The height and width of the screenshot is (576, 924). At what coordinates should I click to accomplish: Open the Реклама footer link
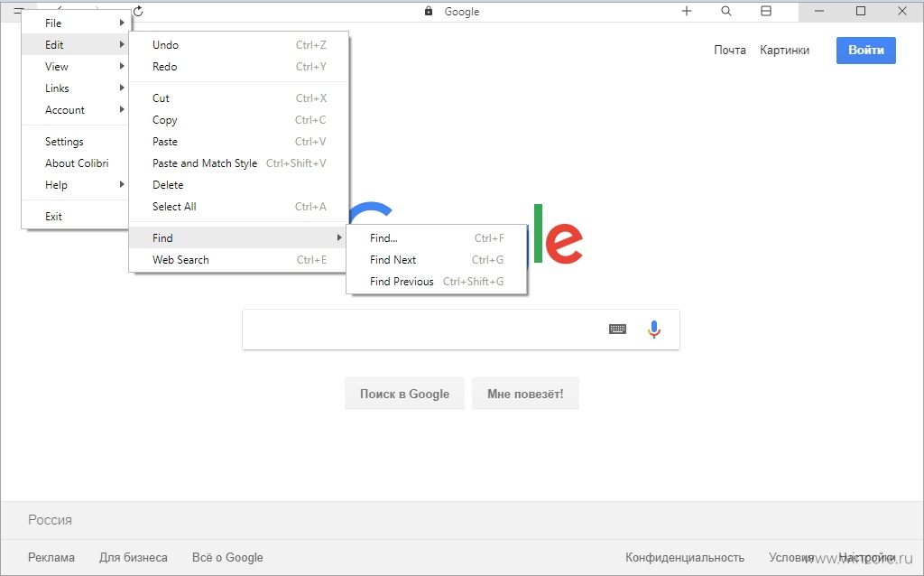(x=51, y=557)
